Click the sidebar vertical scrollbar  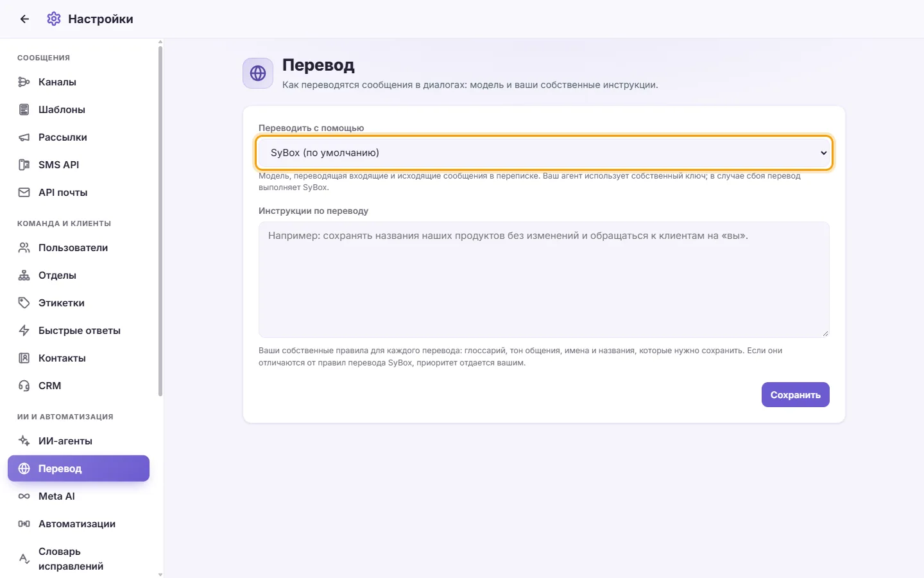click(160, 222)
